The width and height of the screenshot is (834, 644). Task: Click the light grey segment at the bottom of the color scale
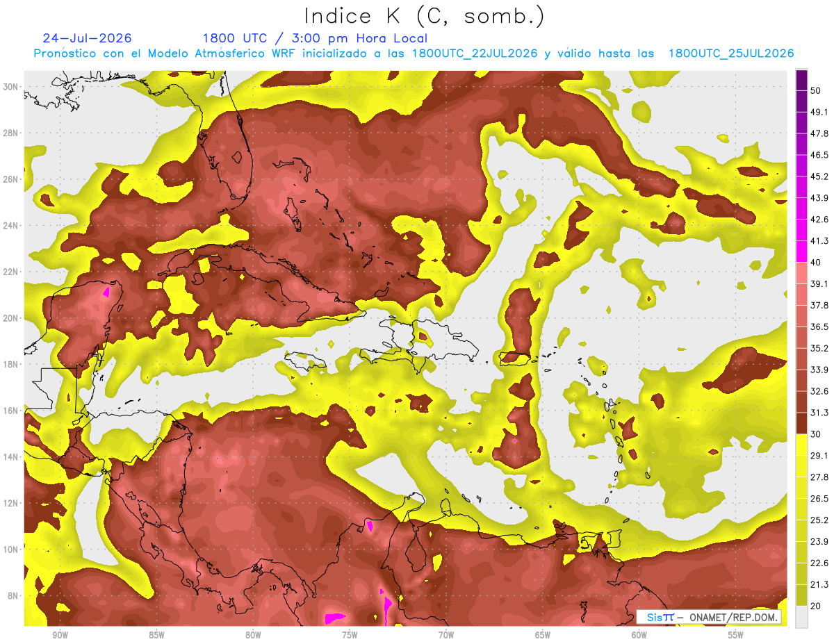click(801, 616)
